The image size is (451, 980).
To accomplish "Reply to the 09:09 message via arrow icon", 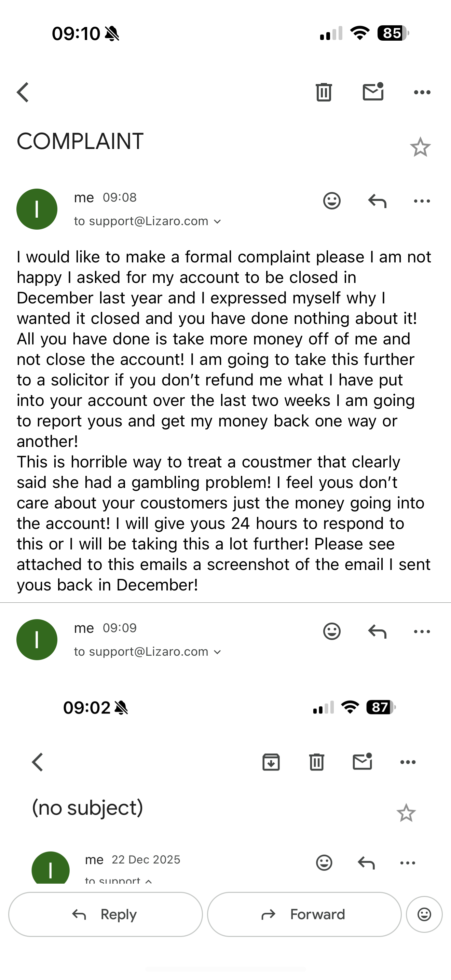I will [x=377, y=631].
